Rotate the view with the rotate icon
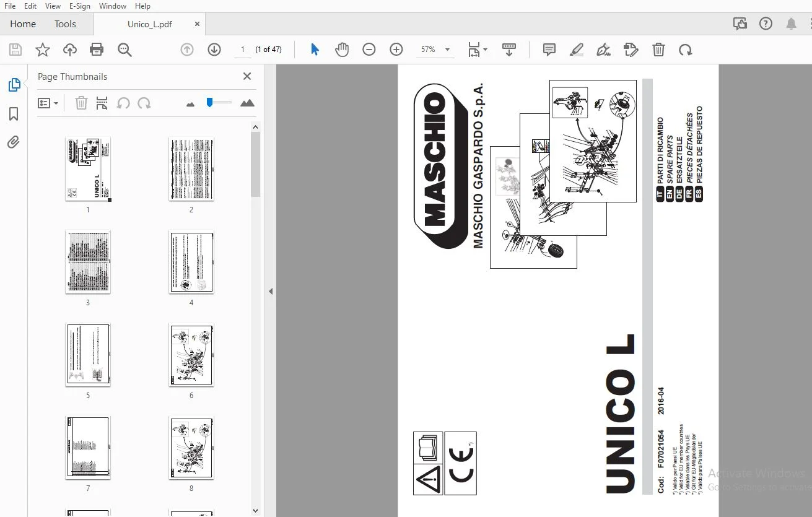 coord(686,50)
